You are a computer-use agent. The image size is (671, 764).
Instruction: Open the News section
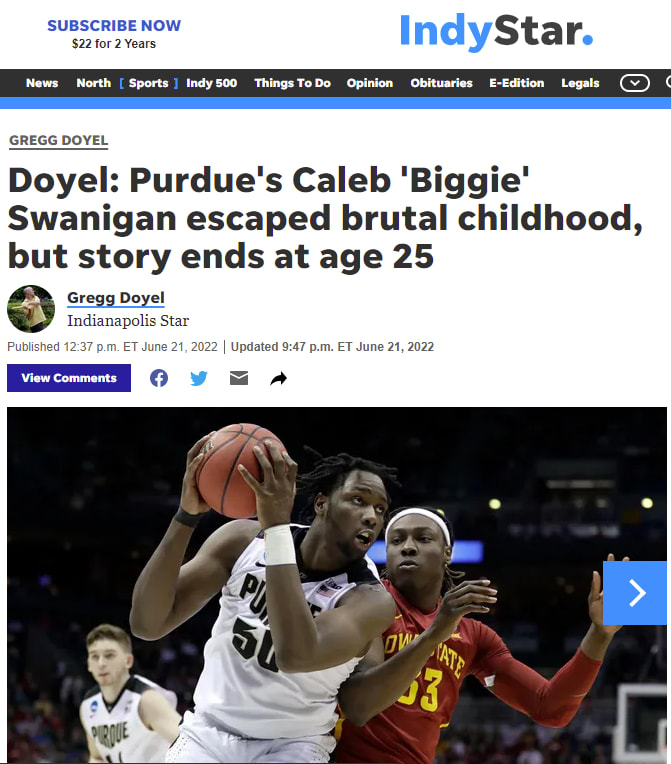[42, 83]
